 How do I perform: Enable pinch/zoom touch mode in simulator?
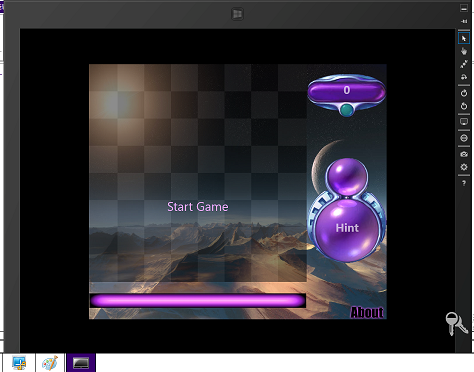(464, 64)
